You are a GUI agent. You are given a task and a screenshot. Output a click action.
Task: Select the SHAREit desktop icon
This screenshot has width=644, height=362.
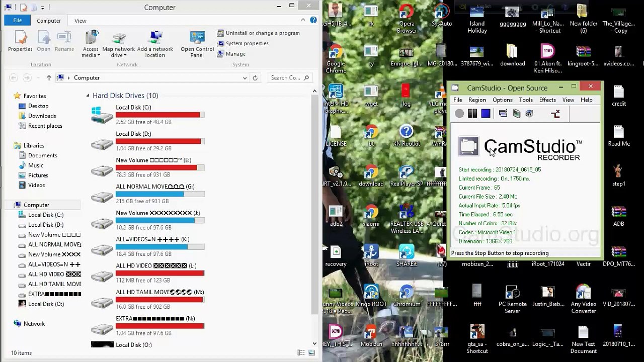pyautogui.click(x=407, y=256)
